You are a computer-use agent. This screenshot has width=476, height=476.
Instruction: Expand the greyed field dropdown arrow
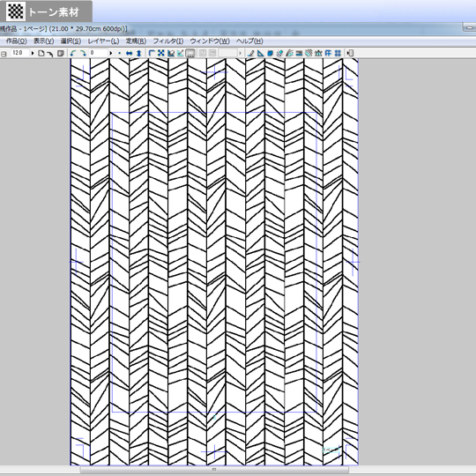[240, 53]
